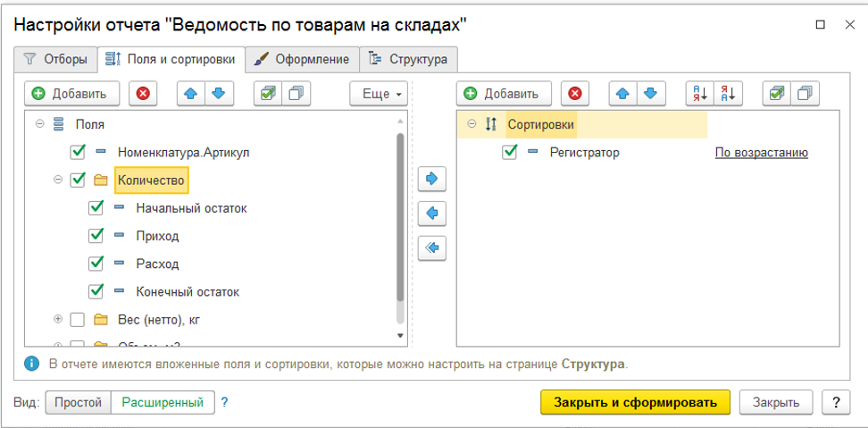Collapse the Поля root node

click(40, 124)
